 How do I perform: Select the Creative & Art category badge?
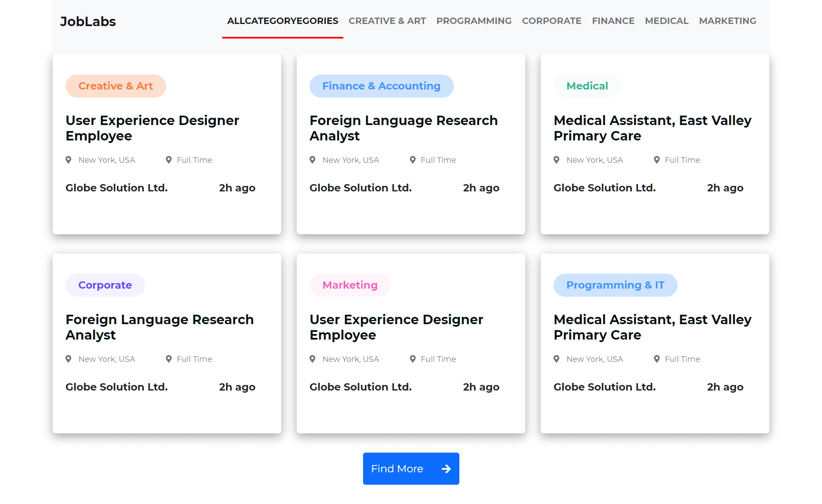point(115,86)
